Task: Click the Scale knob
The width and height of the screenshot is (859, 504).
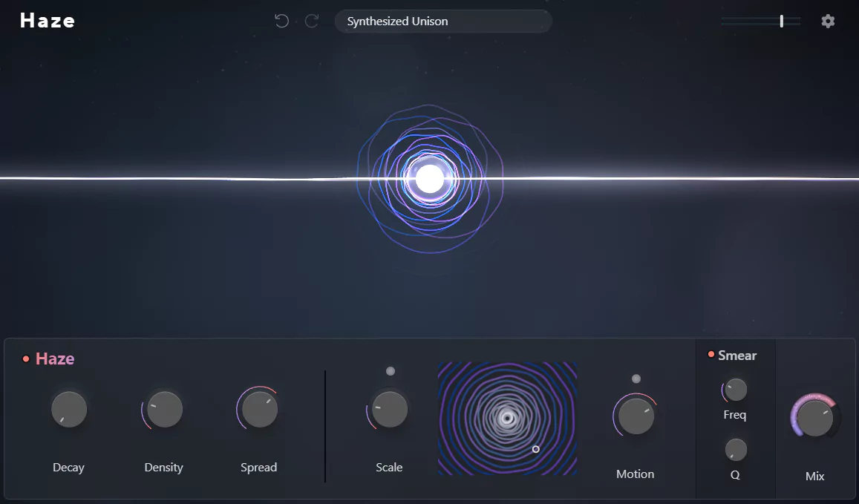Action: [389, 409]
